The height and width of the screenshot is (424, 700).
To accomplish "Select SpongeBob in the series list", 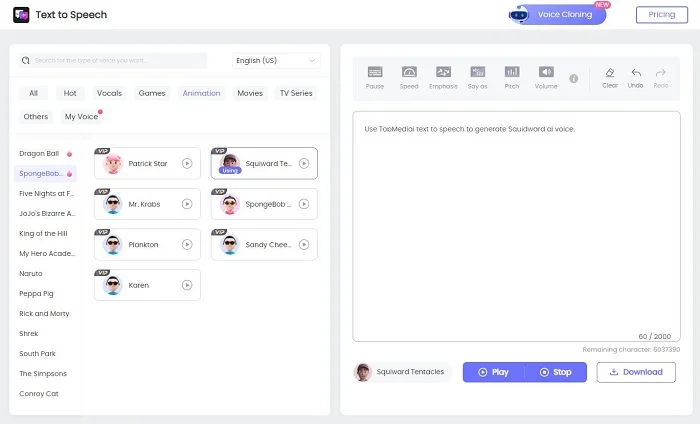I will (x=46, y=174).
